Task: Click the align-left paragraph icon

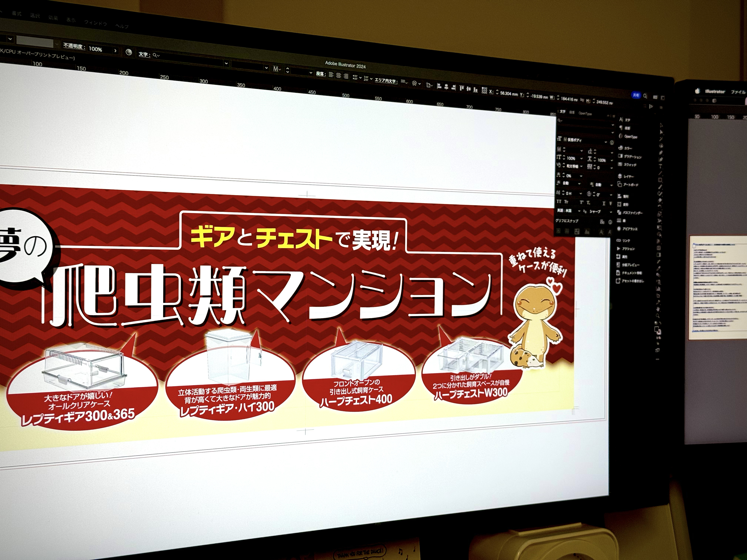Action: [331, 75]
